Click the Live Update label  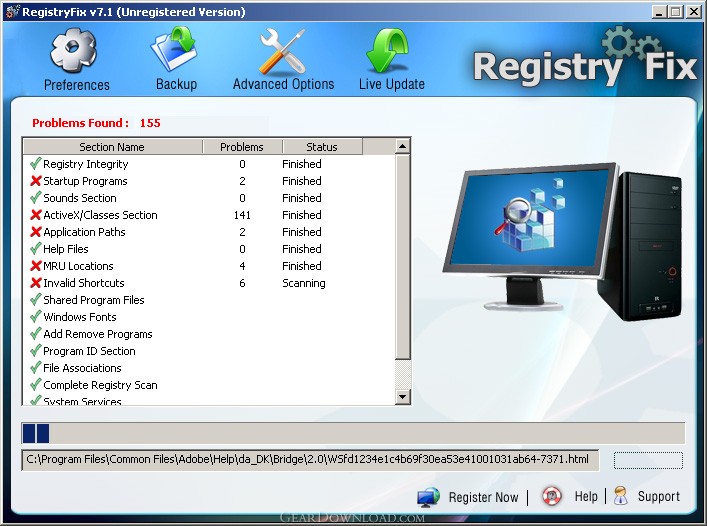[392, 84]
